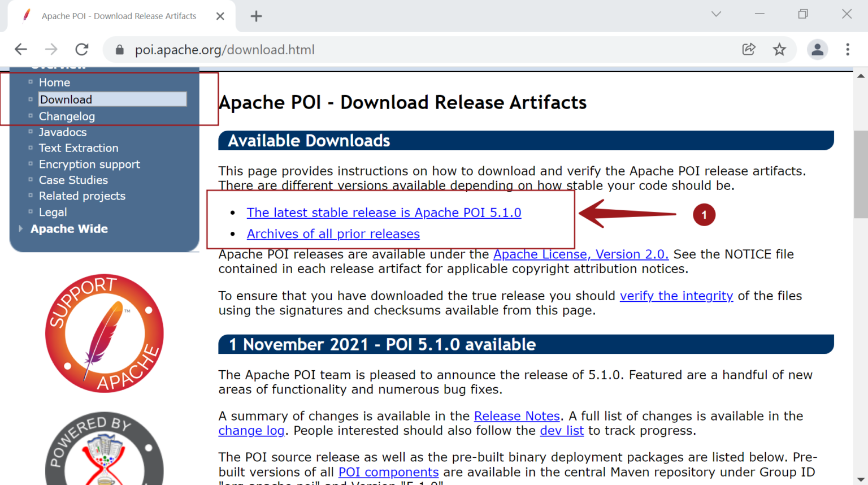Expand the Apache Wide sidebar section
This screenshot has width=868, height=485.
(69, 228)
